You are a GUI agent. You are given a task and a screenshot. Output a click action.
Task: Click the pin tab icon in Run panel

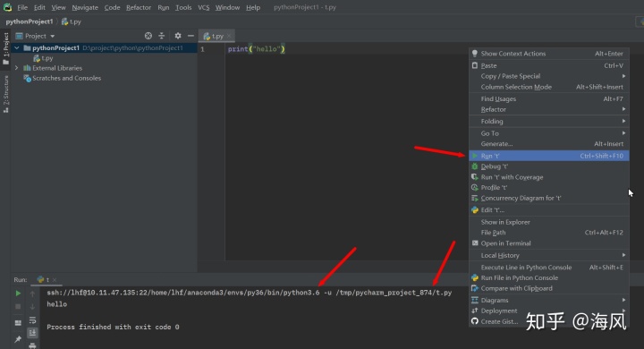point(18,339)
